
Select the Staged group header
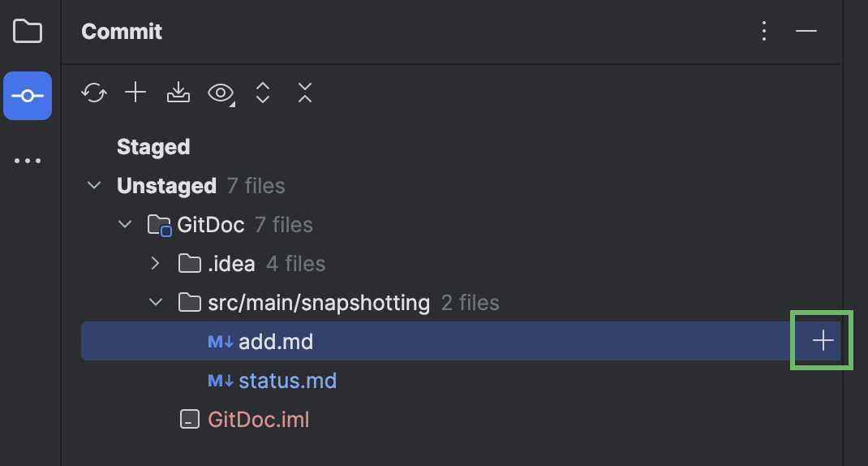point(153,147)
